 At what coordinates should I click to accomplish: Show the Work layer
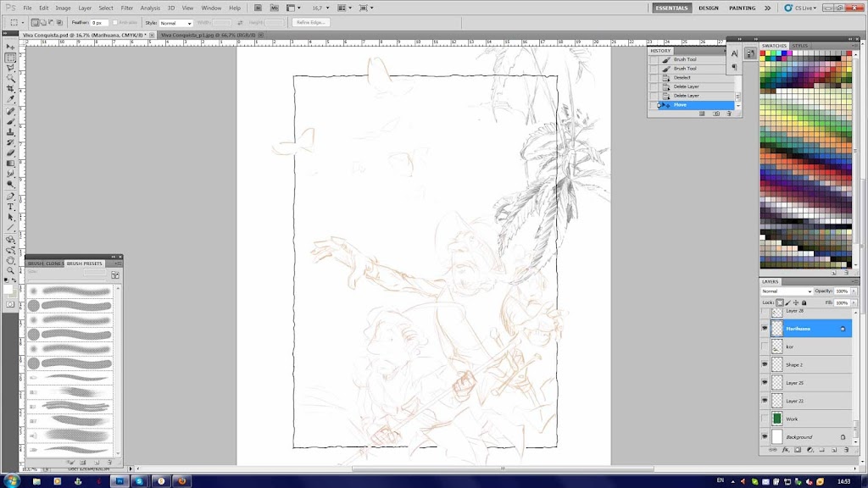pyautogui.click(x=765, y=419)
